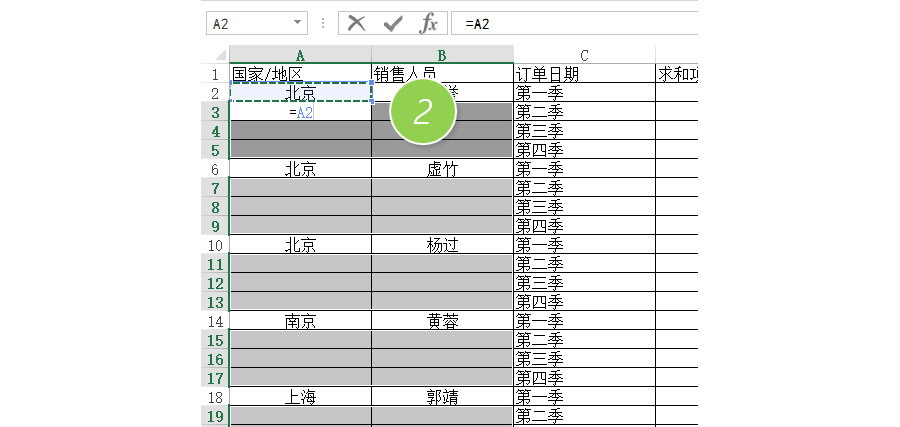Select row 1 header
The height and width of the screenshot is (427, 900).
215,74
